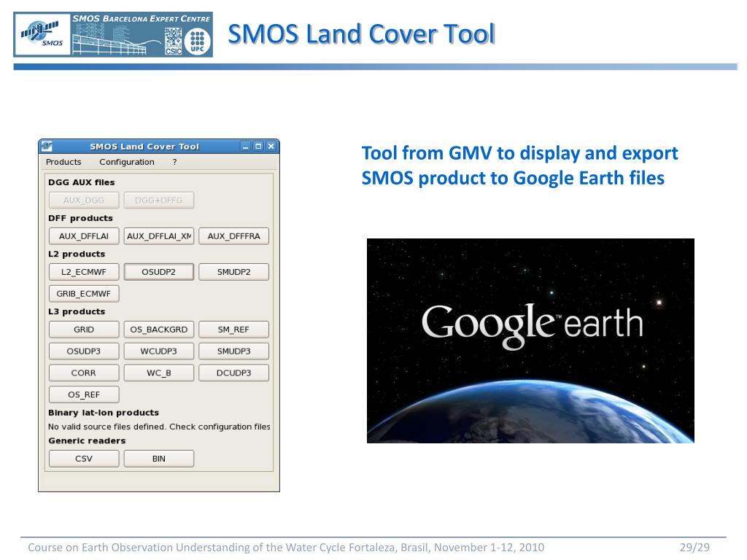Click the GRID L3 product button
The image size is (747, 560).
pos(84,330)
